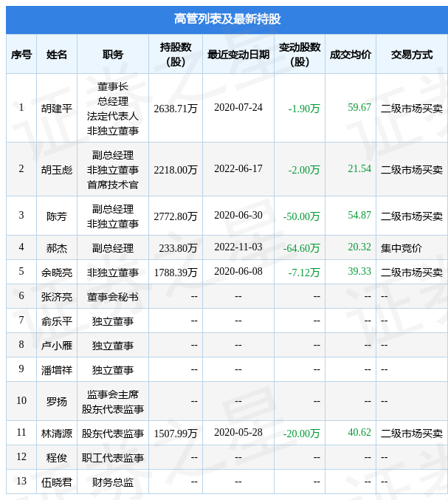
Task: Click the date 2020-07-24
Action: pyautogui.click(x=238, y=108)
